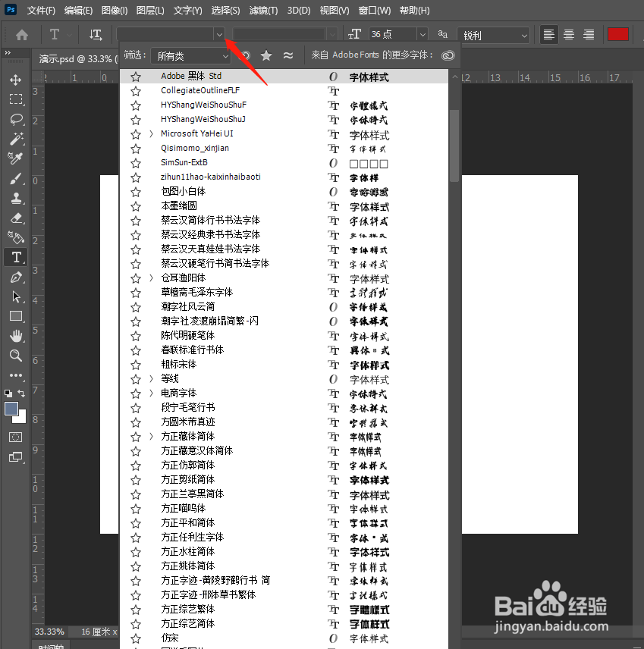
Task: Expand 等线 font family
Action: click(x=151, y=379)
